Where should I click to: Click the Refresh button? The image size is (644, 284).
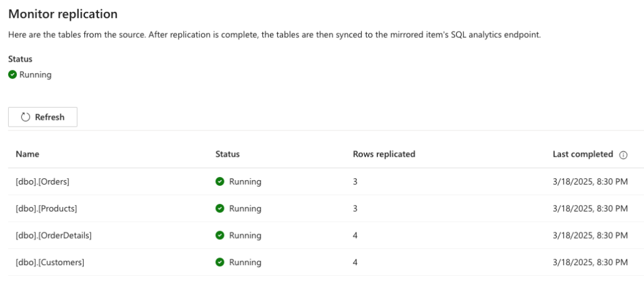pyautogui.click(x=43, y=117)
